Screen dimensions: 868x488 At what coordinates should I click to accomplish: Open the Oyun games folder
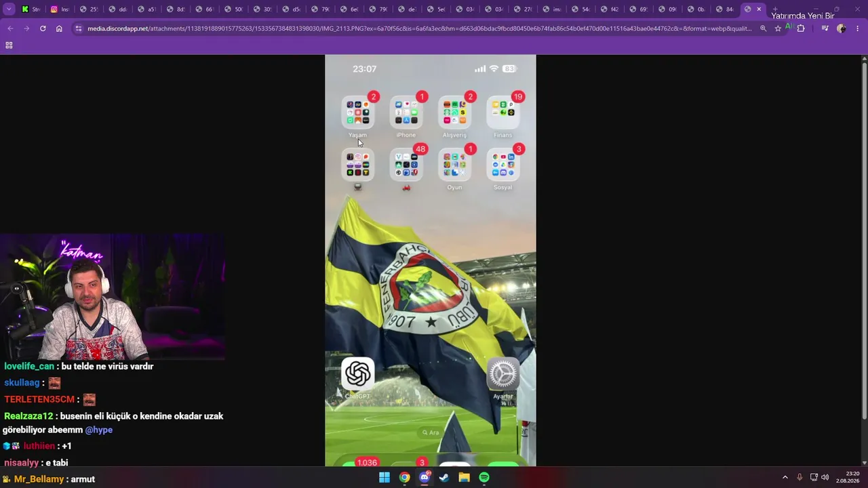(454, 165)
